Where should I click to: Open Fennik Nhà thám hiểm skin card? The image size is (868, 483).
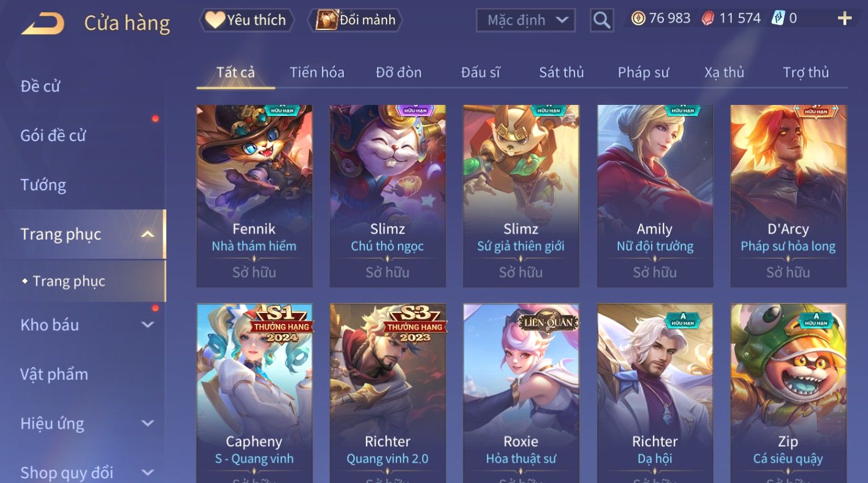tap(254, 196)
